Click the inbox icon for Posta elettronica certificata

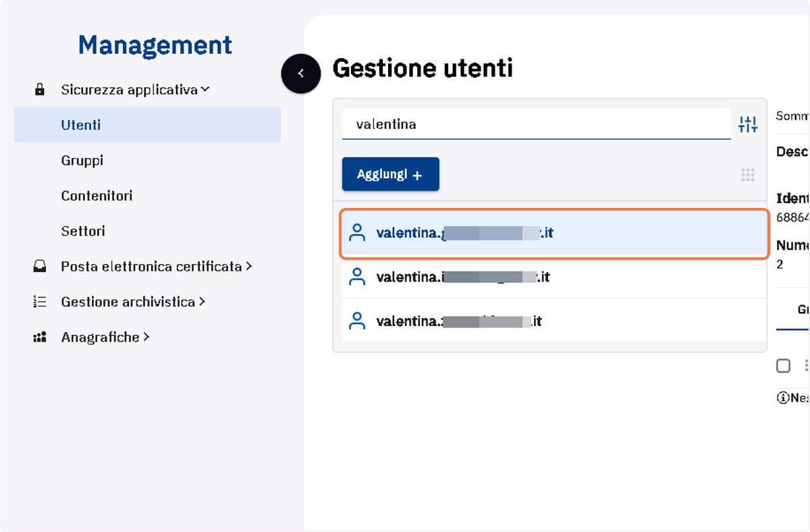pyautogui.click(x=40, y=267)
